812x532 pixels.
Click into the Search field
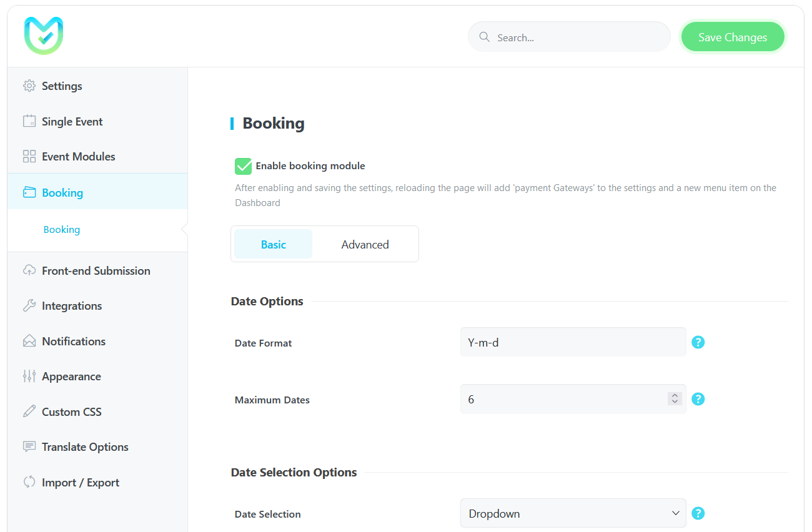point(569,37)
